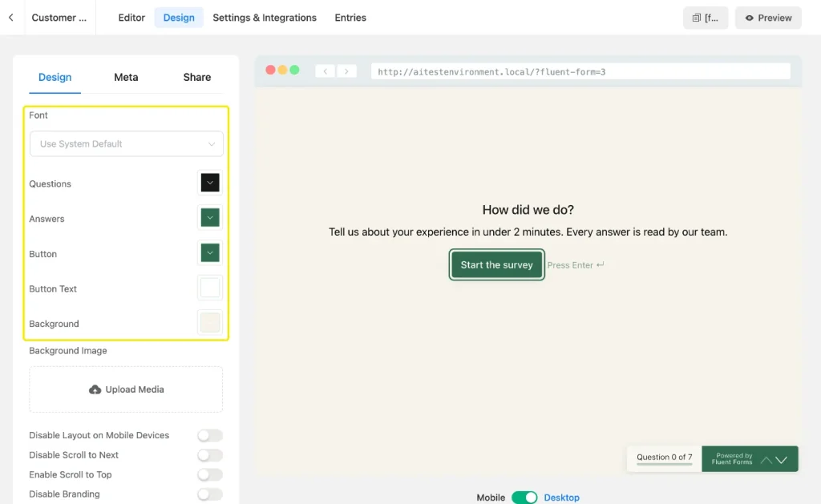Open the Font dropdown
Screen dimensions: 821x504
point(126,144)
